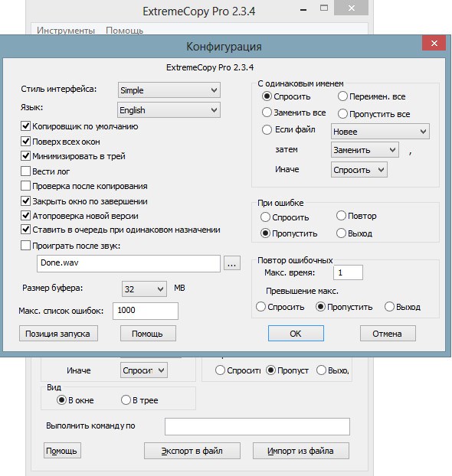Click Помощь button in background window
This screenshot has width=452, height=476.
62,451
